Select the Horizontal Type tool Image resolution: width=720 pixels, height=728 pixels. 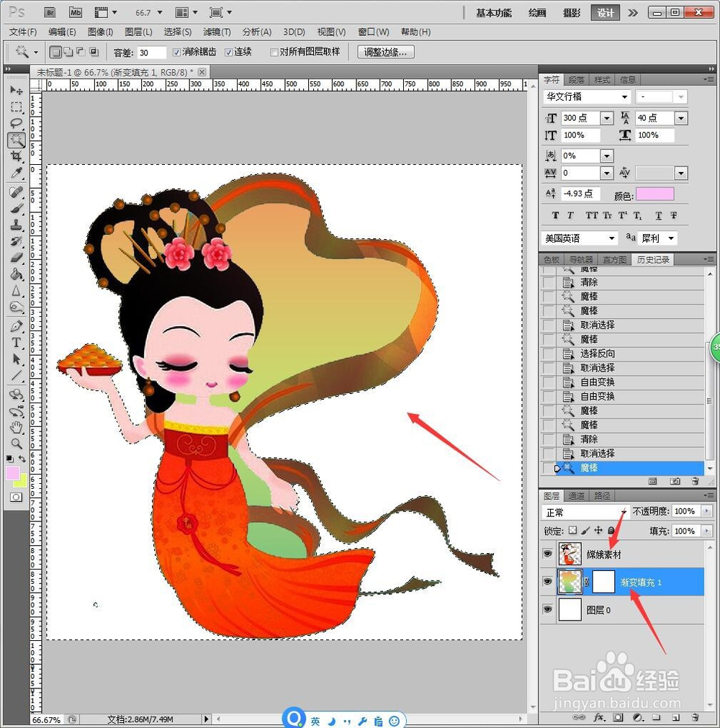[17, 343]
